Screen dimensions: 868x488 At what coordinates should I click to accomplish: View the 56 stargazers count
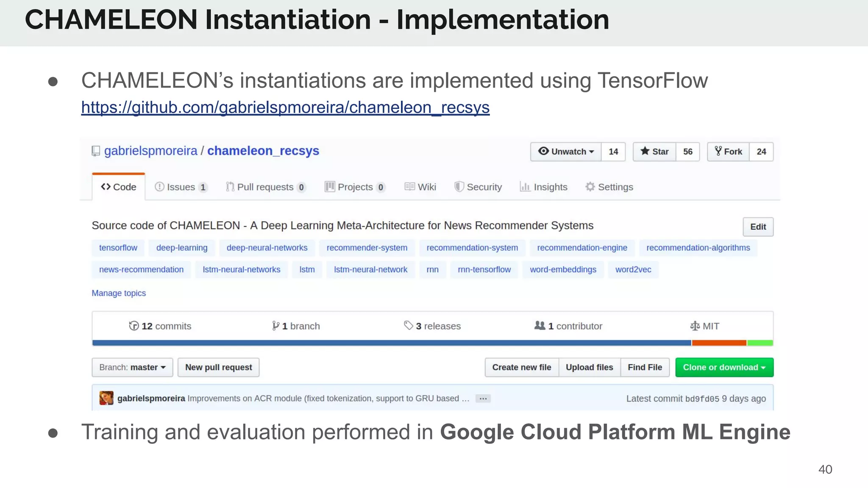click(688, 152)
